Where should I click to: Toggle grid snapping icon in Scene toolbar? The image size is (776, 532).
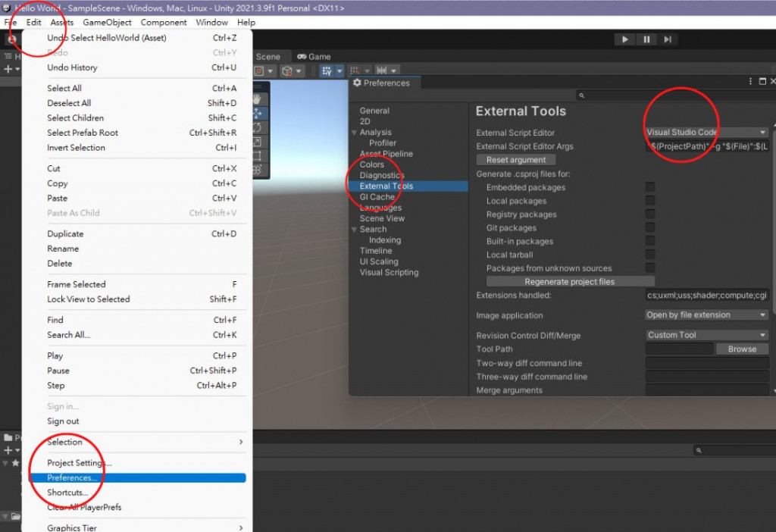pos(355,70)
